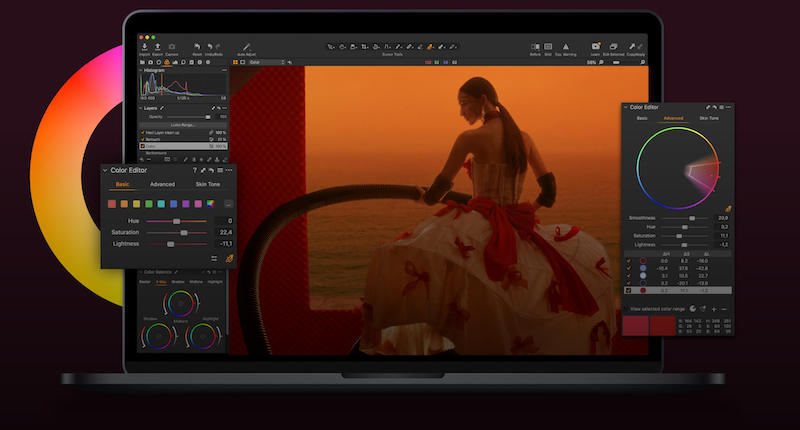The height and width of the screenshot is (430, 800).
Task: Click the Import icon in the toolbar
Action: pos(145,46)
